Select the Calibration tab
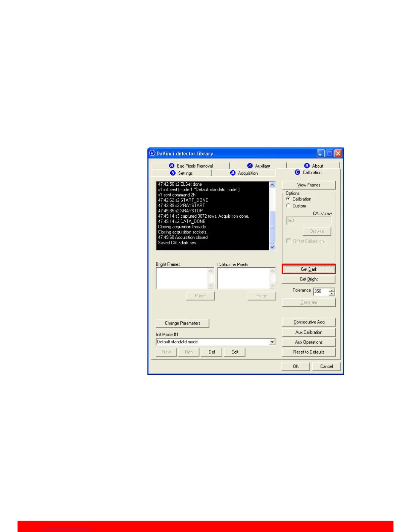This screenshot has height=532, width=411. (x=308, y=172)
